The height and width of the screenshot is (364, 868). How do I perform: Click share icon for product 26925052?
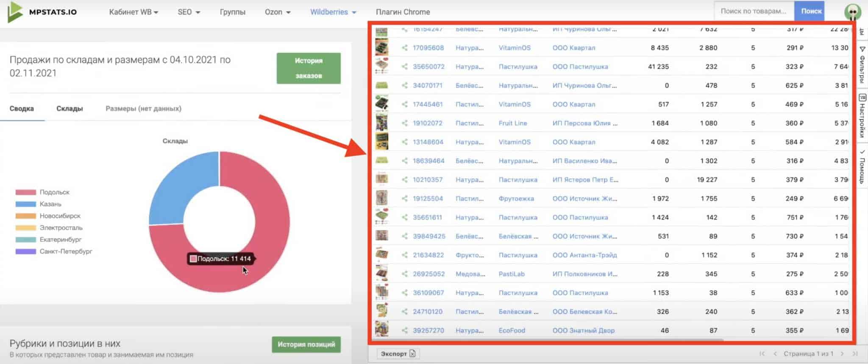pos(405,274)
